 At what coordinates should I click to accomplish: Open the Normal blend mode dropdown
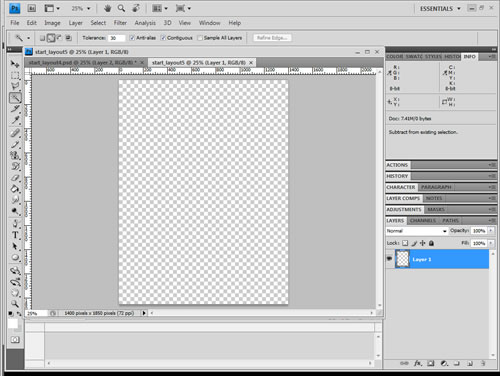coord(417,231)
